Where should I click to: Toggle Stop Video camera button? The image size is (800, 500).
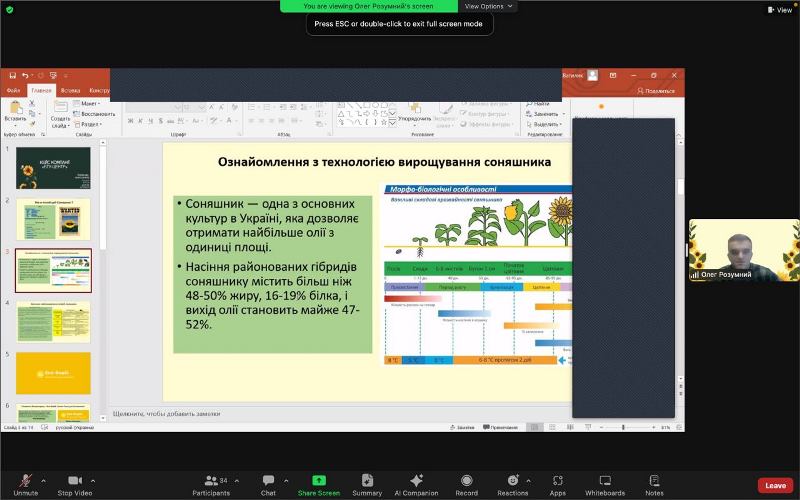click(x=74, y=481)
